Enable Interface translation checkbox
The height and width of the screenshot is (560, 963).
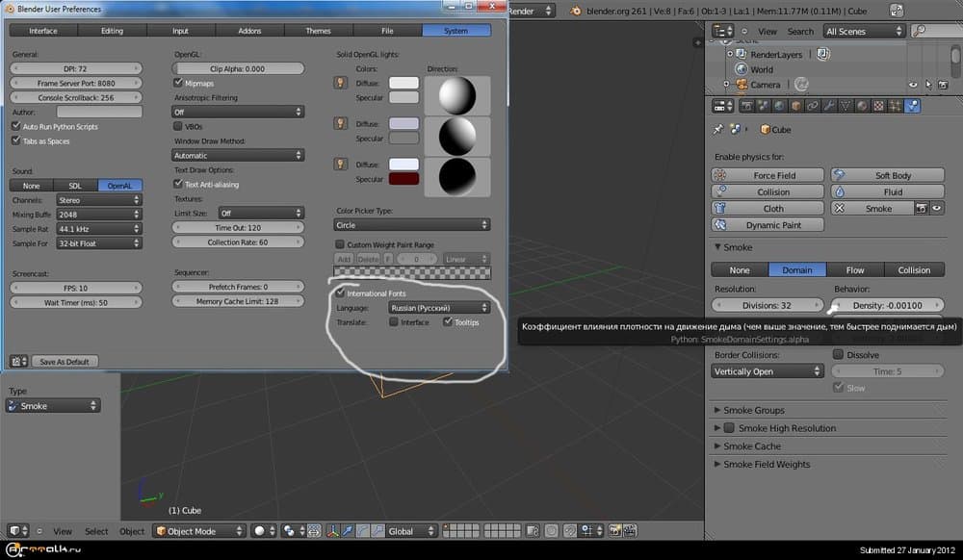(x=394, y=322)
